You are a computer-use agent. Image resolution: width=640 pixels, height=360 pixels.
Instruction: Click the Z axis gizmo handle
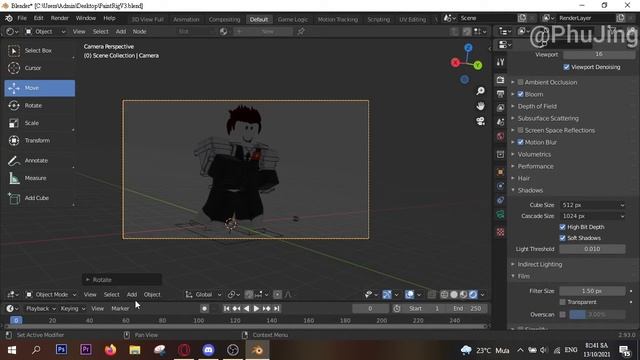tap(468, 48)
